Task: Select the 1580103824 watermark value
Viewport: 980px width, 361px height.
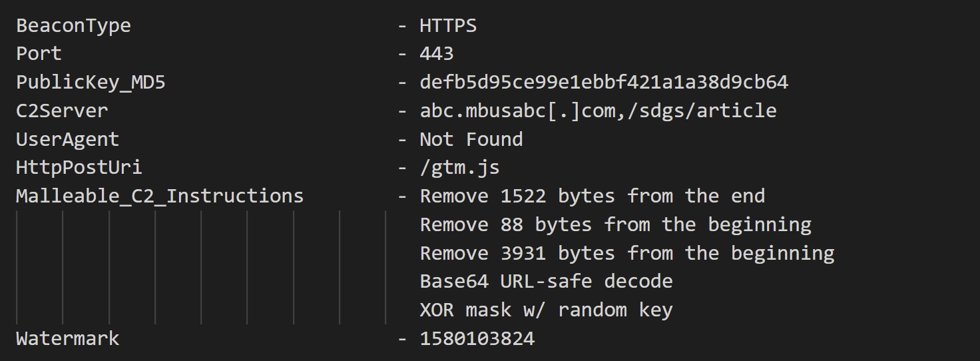Action: pyautogui.click(x=477, y=338)
